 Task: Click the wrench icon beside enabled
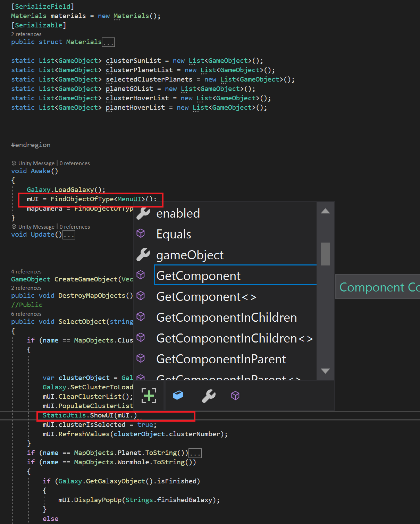143,213
